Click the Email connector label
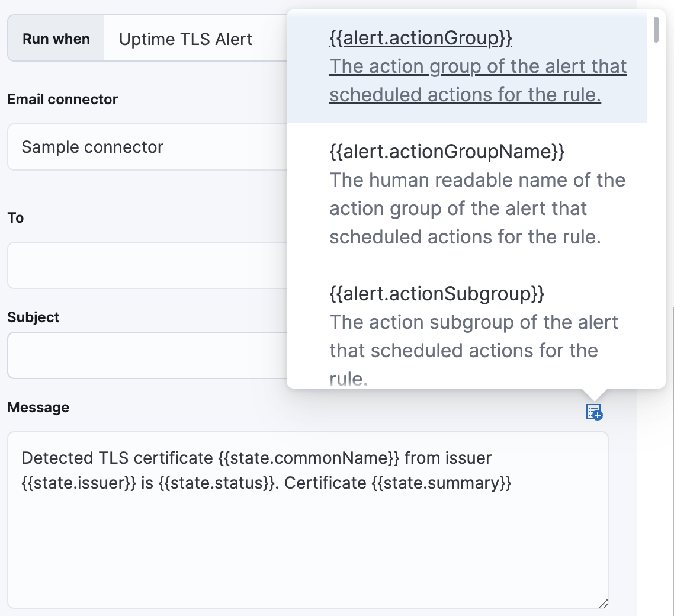674x616 pixels. (62, 99)
